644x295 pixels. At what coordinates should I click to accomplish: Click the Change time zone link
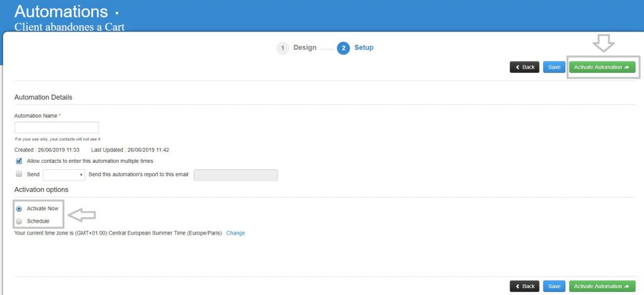[x=235, y=233]
